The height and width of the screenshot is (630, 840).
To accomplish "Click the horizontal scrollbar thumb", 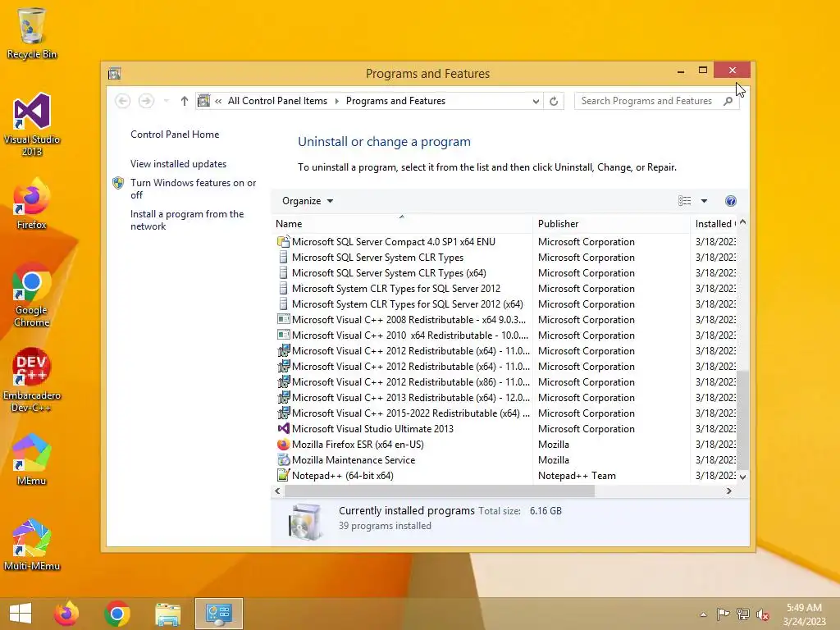I will coord(439,491).
